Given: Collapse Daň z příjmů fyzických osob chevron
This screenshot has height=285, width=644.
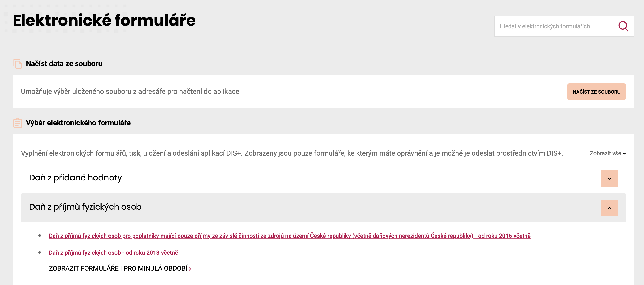Looking at the screenshot, I should point(609,208).
